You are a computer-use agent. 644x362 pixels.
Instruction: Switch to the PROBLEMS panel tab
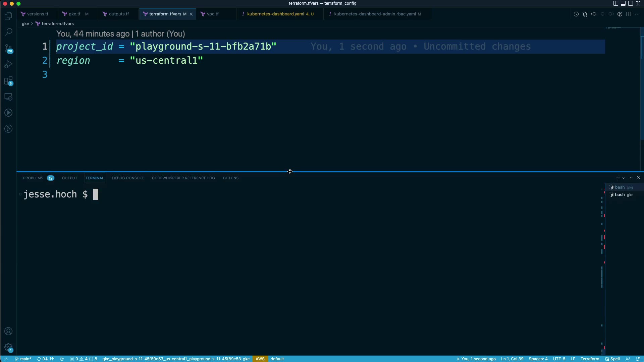coord(33,178)
